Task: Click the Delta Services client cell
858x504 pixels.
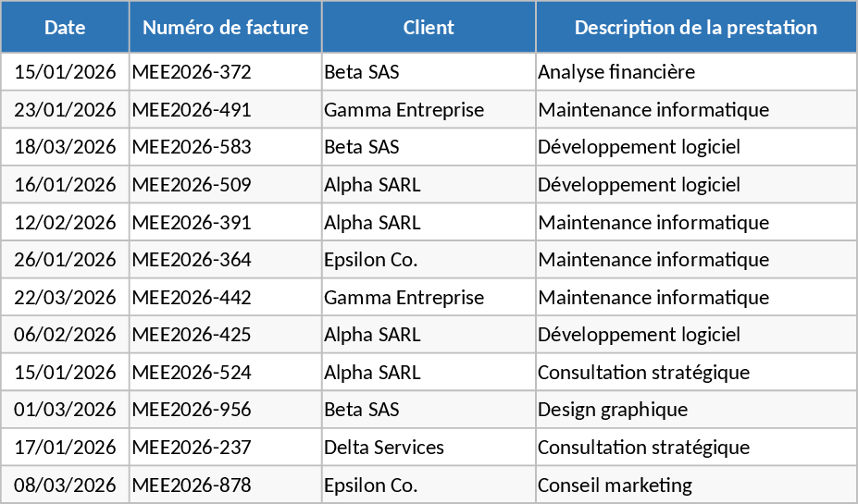Action: point(384,448)
